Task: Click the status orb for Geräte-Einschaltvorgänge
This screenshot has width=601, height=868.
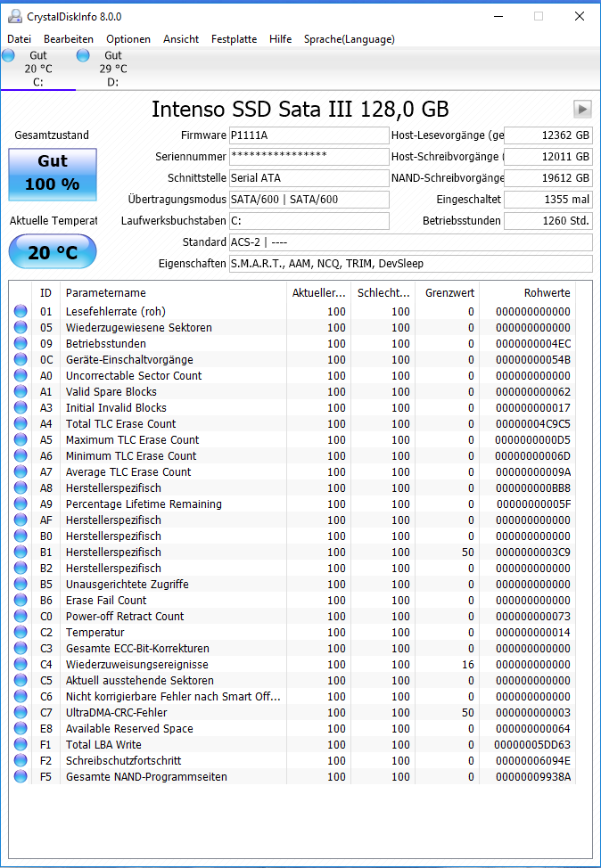Action: tap(21, 360)
